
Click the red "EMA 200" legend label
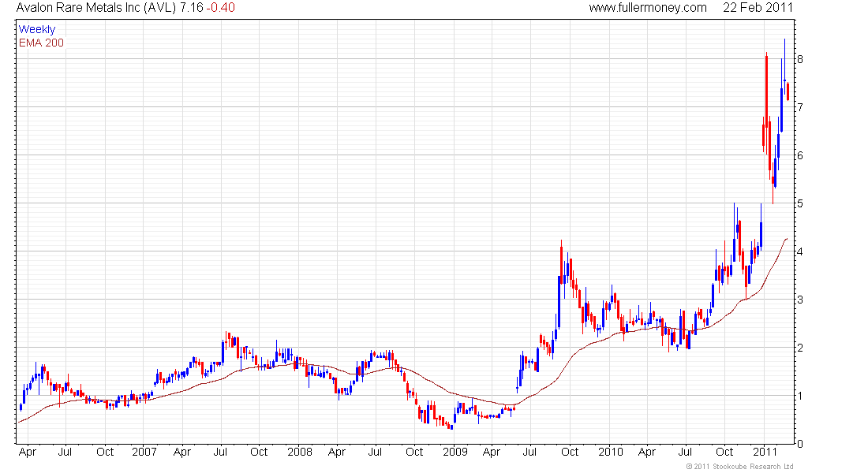pos(41,43)
